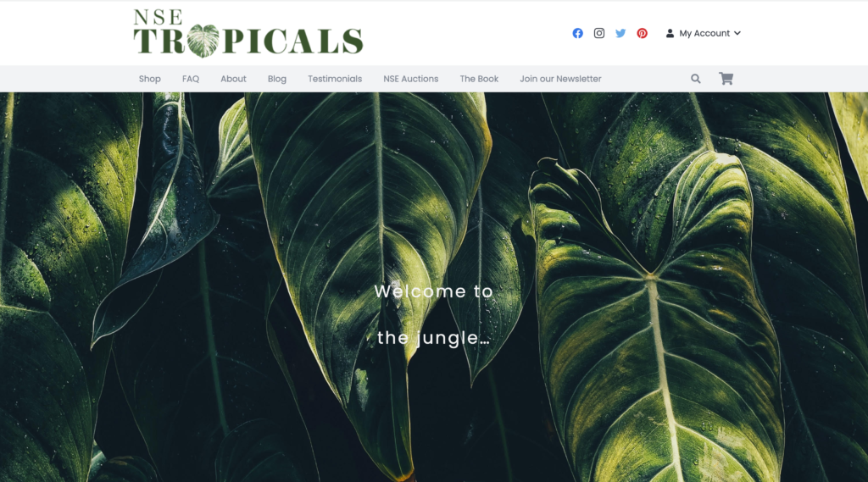The width and height of the screenshot is (868, 482).
Task: Open the Instagram profile icon
Action: tap(599, 33)
